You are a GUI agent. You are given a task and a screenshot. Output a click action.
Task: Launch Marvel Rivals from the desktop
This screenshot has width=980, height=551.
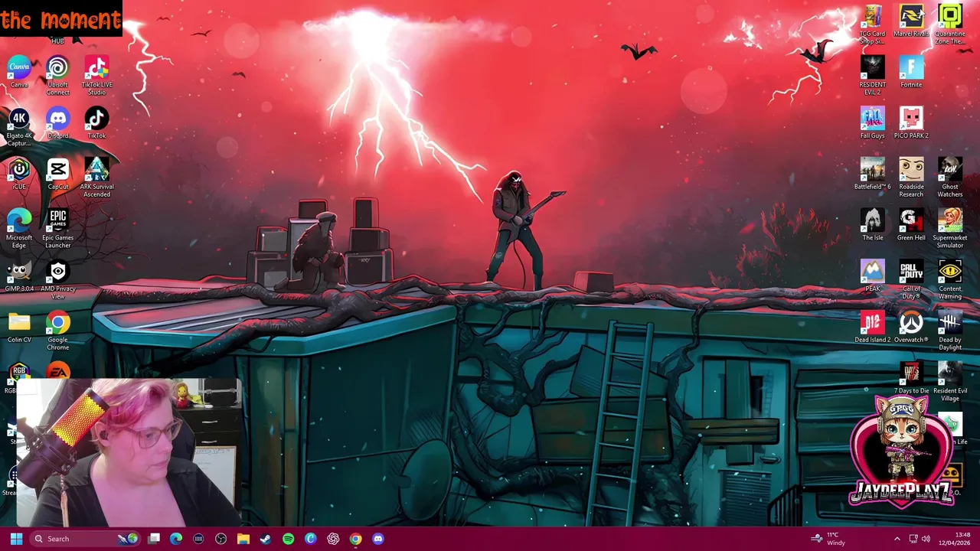point(911,21)
